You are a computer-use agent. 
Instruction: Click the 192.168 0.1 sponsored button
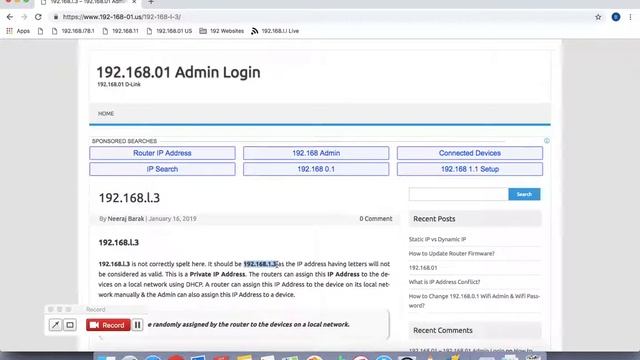click(316, 169)
